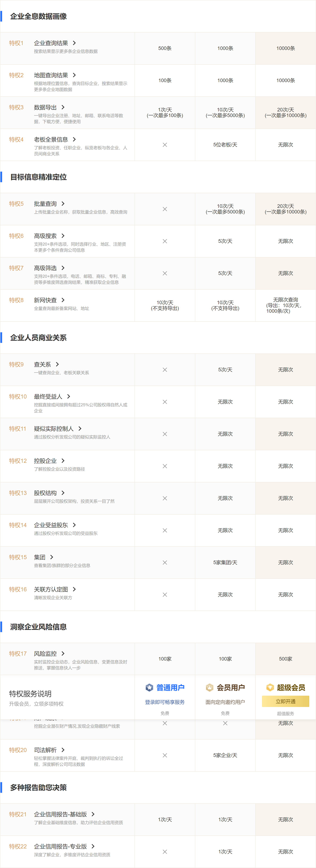The height and width of the screenshot is (868, 316).
Task: Open 风险监控 privilege details arrow
Action: click(x=63, y=654)
